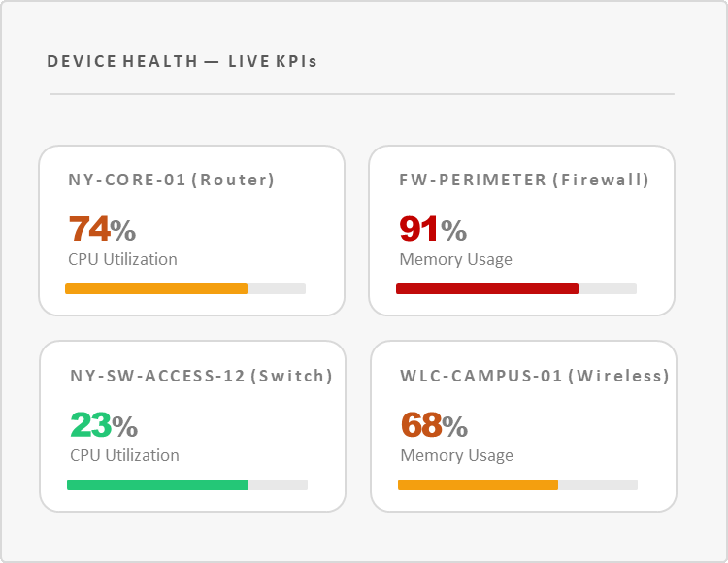Click the orange NY-CORE-01 CPU progress bar
This screenshot has width=728, height=563.
(x=156, y=288)
